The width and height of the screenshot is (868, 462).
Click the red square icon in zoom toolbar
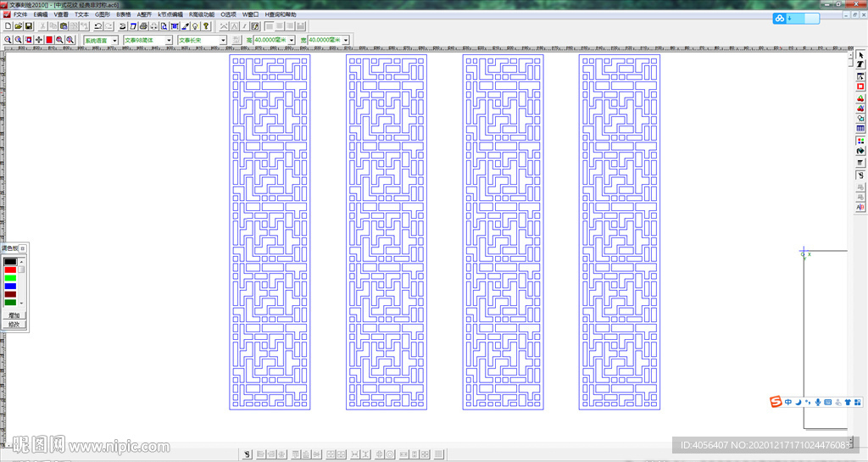tap(49, 40)
